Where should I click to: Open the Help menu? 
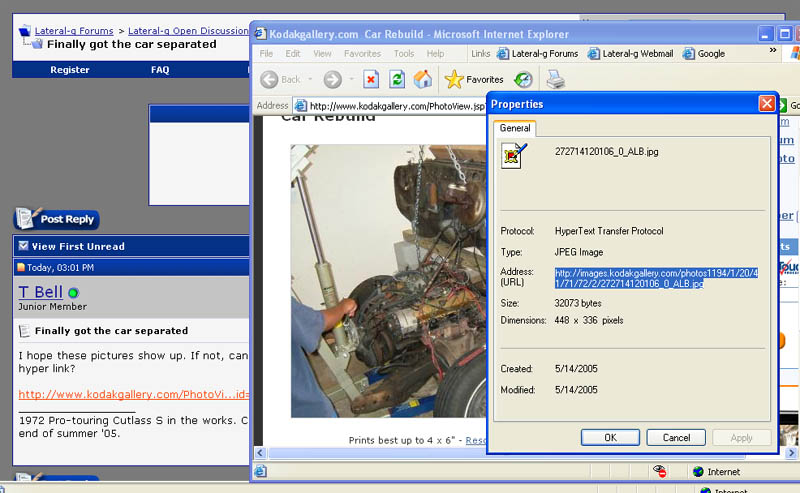[x=435, y=54]
